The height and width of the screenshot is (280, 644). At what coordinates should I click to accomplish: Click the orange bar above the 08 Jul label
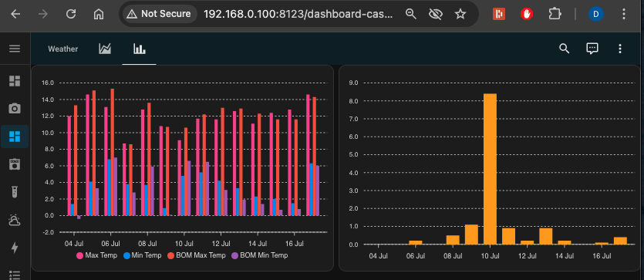point(453,240)
